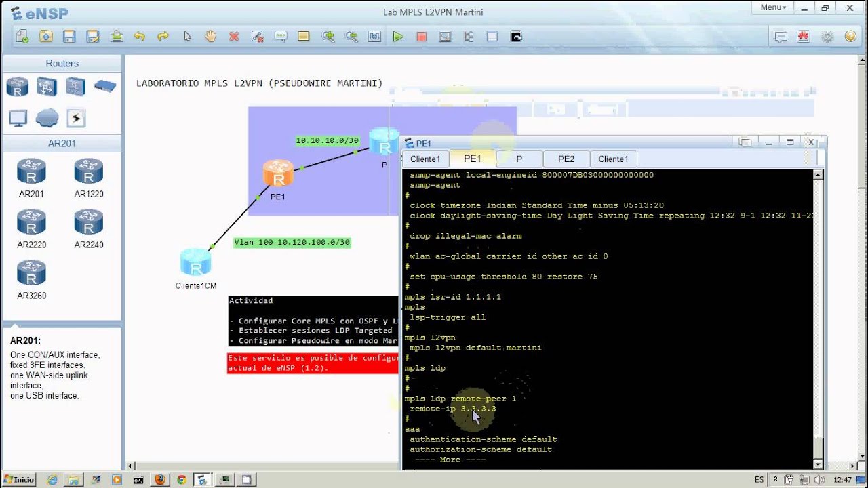Launch Internet Explorer from the taskbar
The height and width of the screenshot is (488, 868).
[52, 479]
